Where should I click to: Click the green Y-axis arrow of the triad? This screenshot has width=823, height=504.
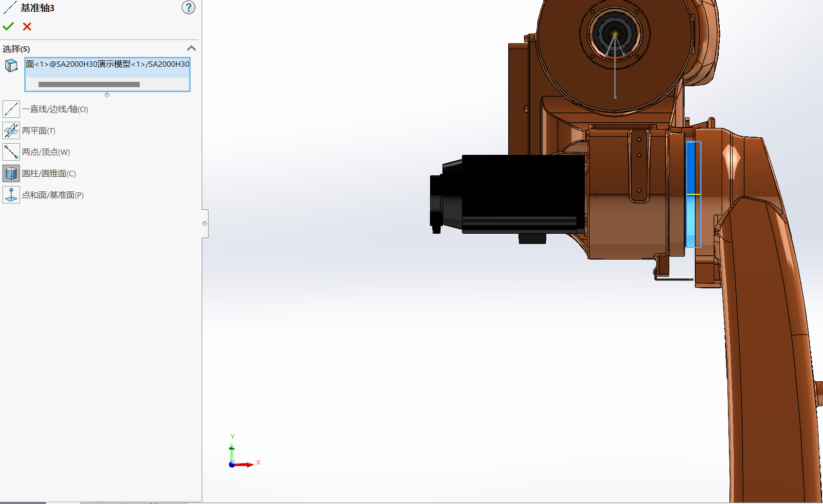(x=232, y=448)
